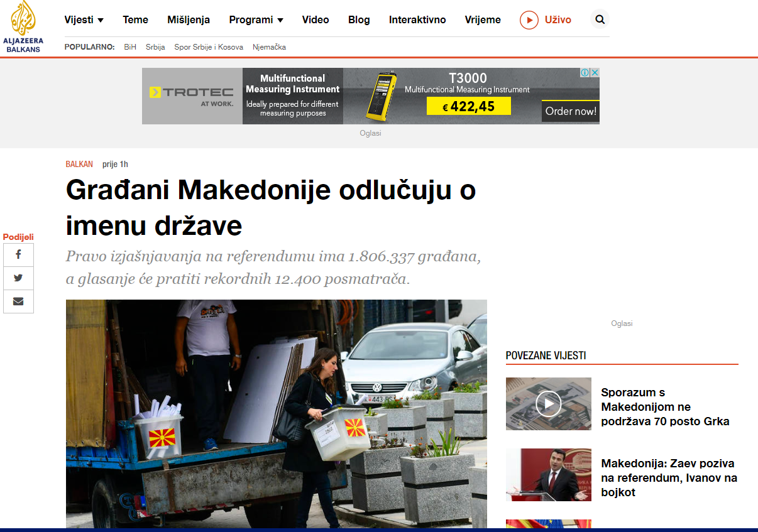
Task: Open the Mišljenja section
Action: click(x=189, y=19)
